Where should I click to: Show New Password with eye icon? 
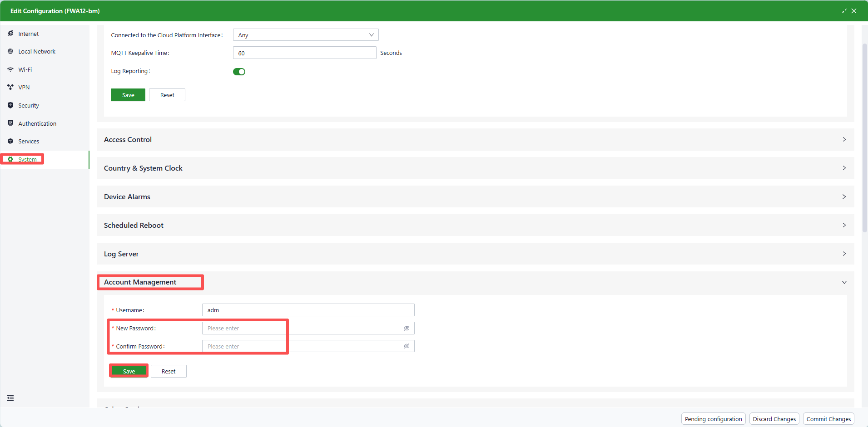click(407, 328)
